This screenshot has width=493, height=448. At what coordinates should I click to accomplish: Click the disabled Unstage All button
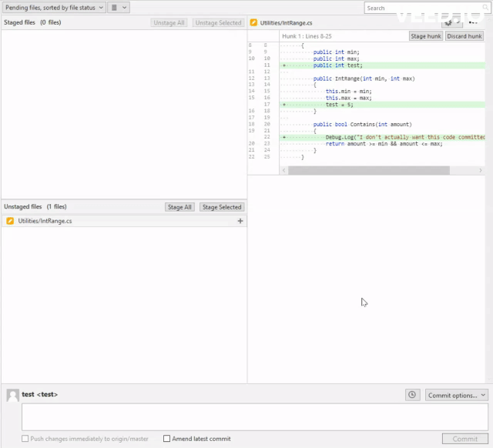pos(169,22)
